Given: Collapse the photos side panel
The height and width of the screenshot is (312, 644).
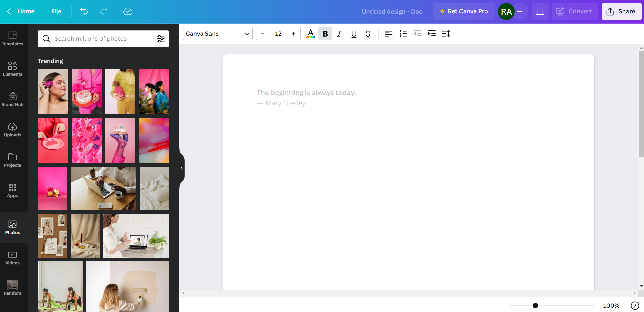Looking at the screenshot, I should 181,168.
